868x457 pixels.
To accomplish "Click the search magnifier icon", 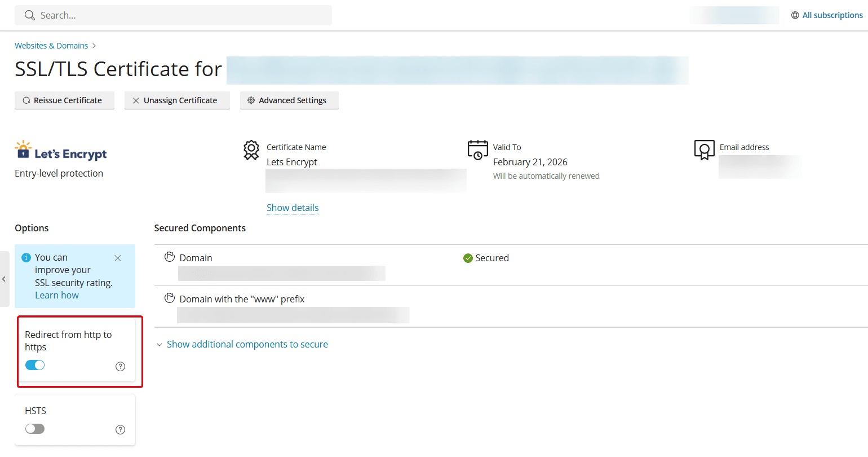I will coord(29,15).
